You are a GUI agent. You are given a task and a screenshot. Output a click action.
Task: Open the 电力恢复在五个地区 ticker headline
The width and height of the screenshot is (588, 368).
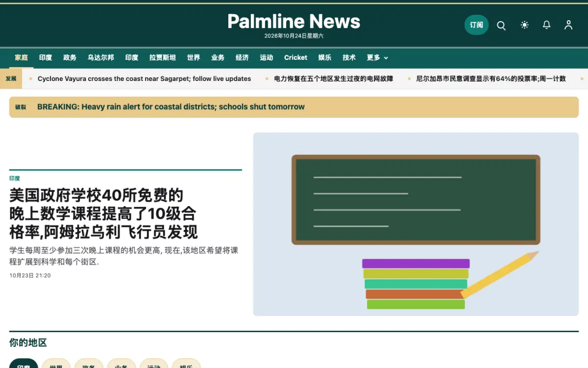pos(334,79)
